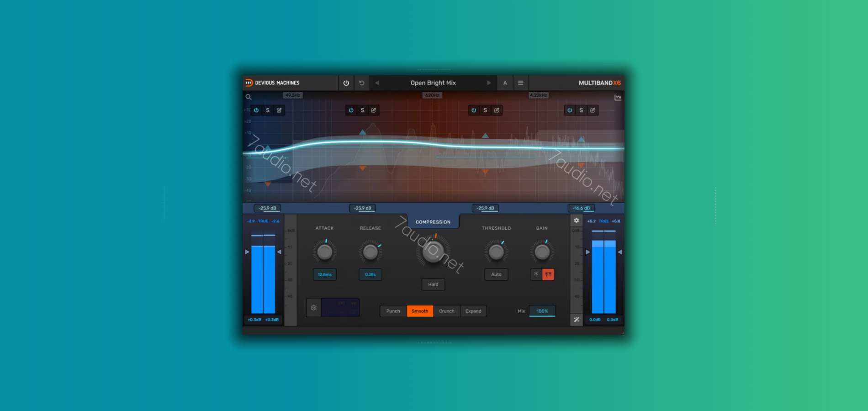Edit the low-mid band
Image resolution: width=868 pixels, height=411 pixels.
[x=374, y=110]
